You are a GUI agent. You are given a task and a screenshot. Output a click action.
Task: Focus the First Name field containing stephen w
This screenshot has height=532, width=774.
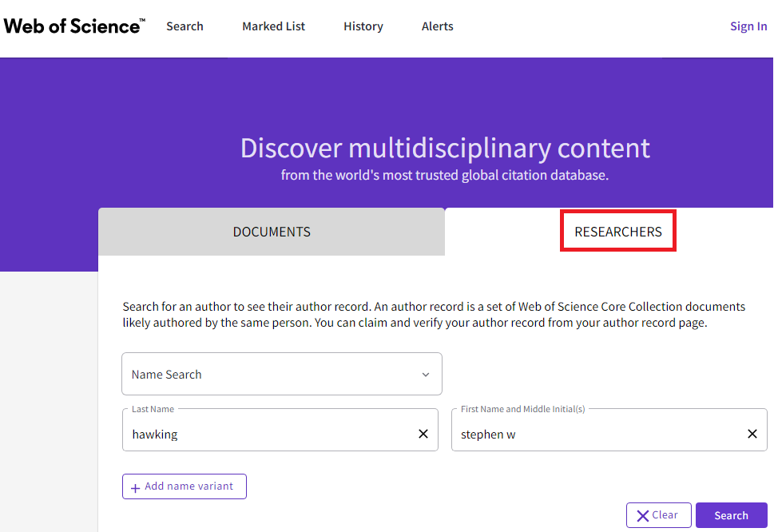coord(609,430)
